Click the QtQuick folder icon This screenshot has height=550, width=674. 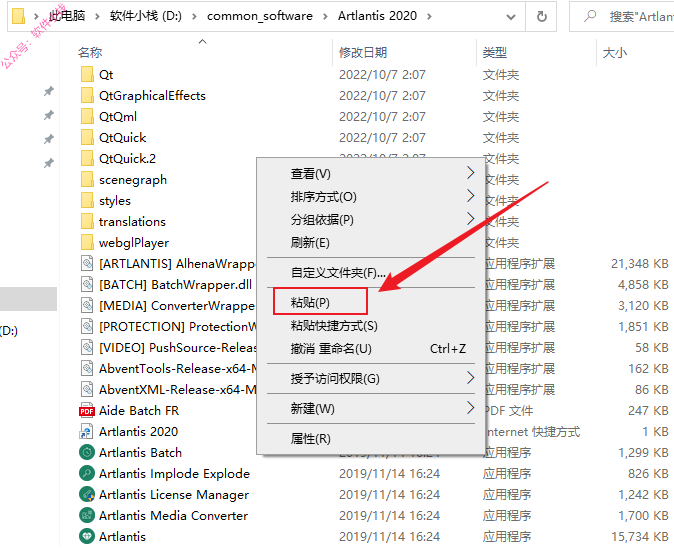pyautogui.click(x=87, y=138)
